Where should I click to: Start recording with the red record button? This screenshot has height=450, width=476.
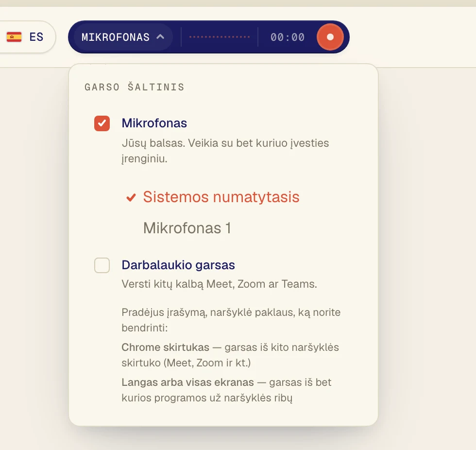(x=330, y=37)
